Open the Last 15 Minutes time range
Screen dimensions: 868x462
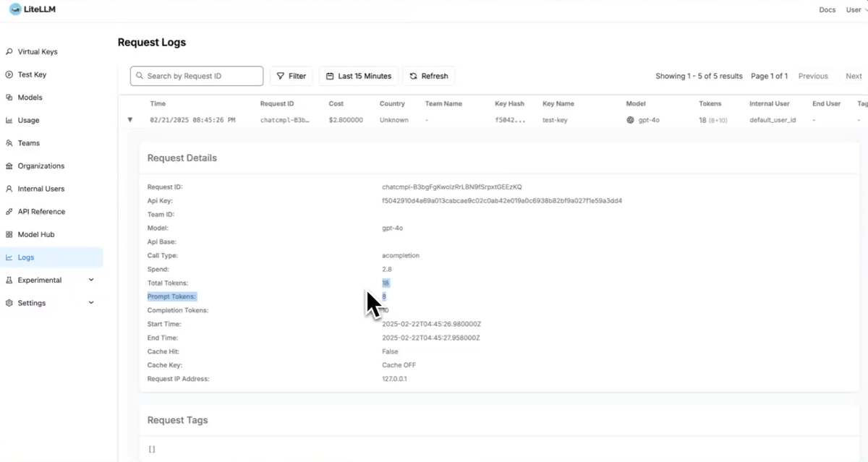(x=358, y=76)
